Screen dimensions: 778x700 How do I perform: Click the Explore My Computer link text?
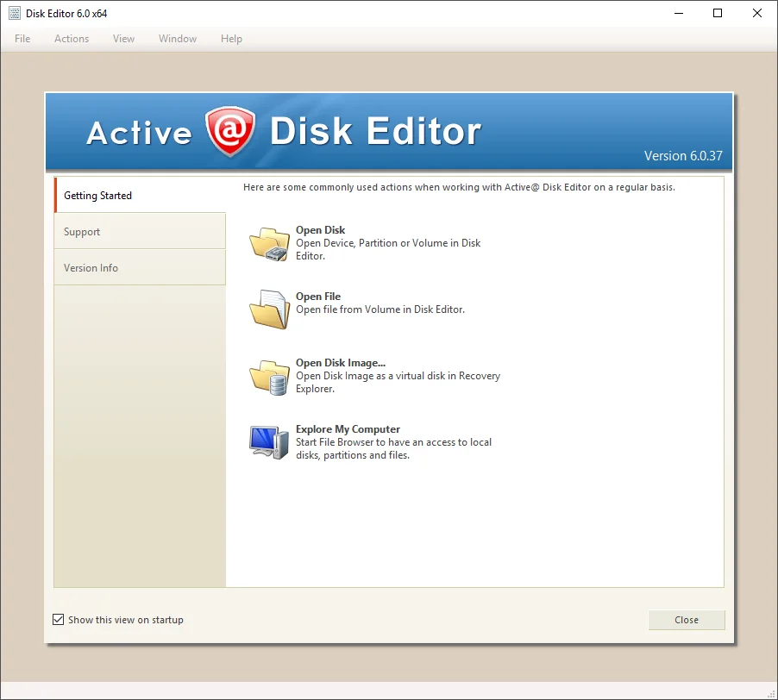pos(348,429)
